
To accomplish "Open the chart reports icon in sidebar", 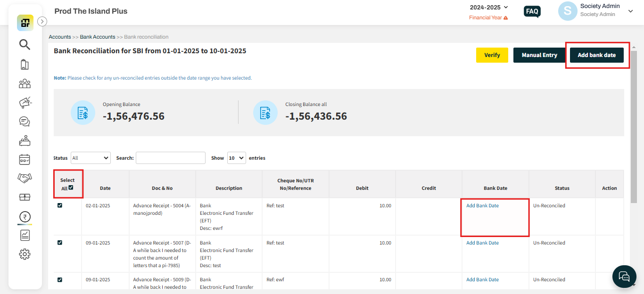I will [x=25, y=235].
